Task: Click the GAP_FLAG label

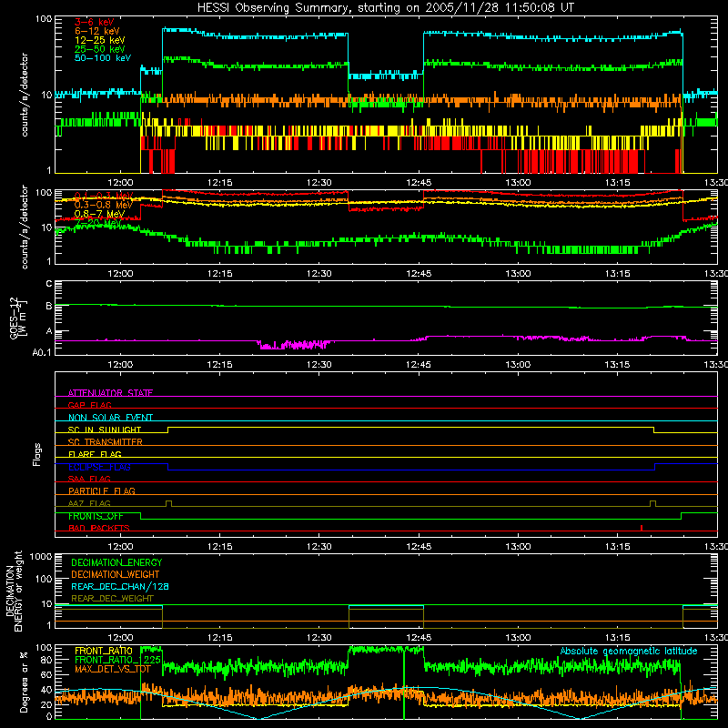Action: click(x=89, y=405)
